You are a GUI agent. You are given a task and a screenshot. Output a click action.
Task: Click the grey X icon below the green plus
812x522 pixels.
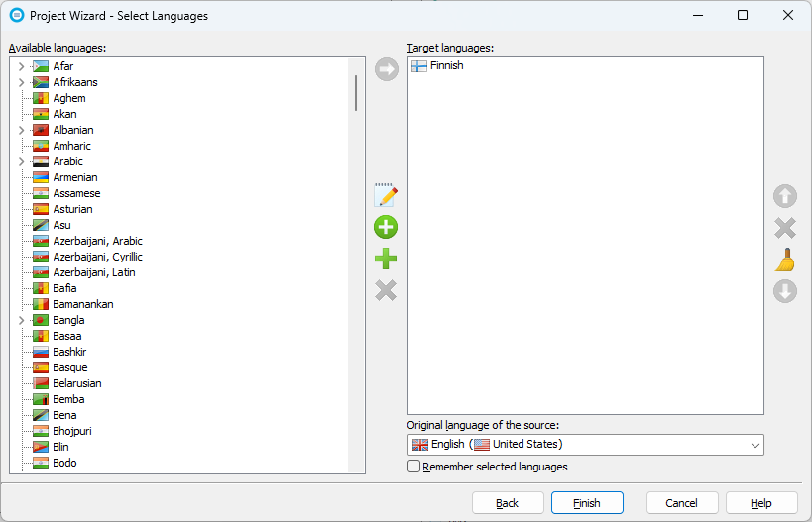386,290
